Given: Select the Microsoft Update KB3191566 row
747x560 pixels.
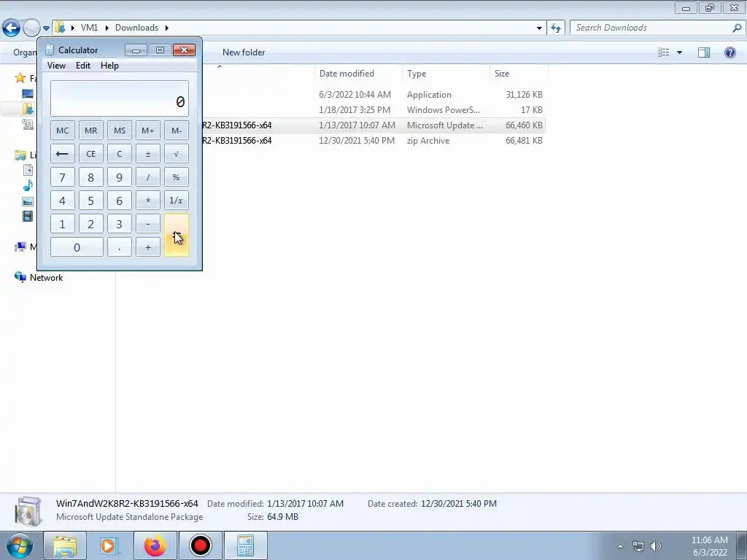Looking at the screenshot, I should 373,125.
